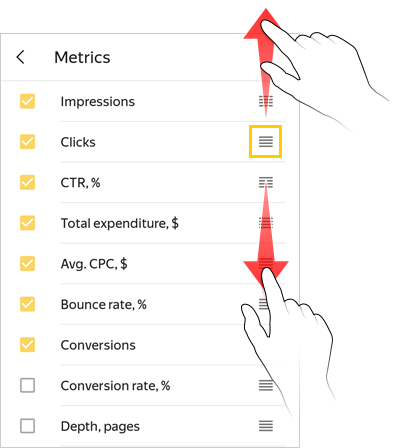The image size is (406, 448).
Task: Uncheck the Bounce rate, % checkbox
Action: [27, 304]
